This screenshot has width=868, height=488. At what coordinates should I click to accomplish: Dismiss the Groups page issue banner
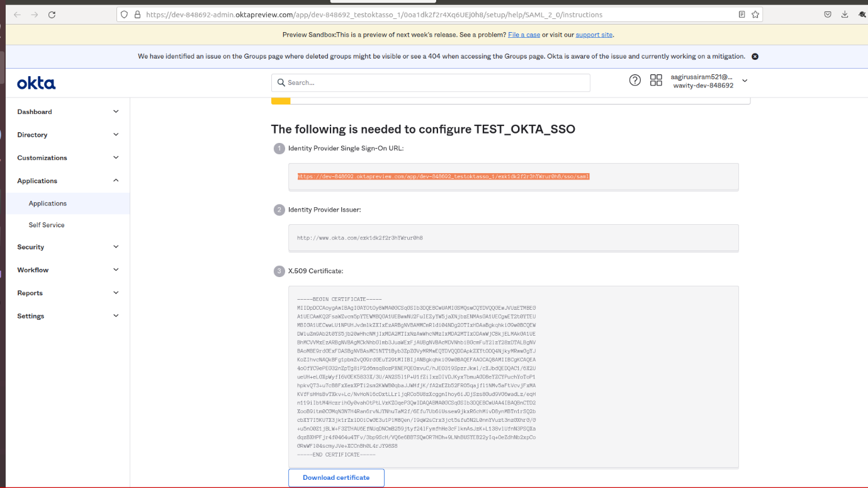(x=755, y=56)
